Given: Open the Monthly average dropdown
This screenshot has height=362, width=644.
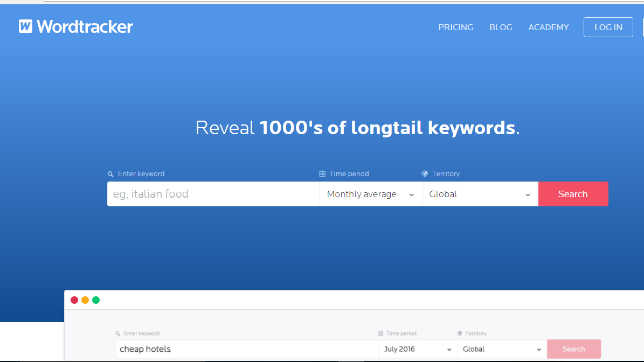Looking at the screenshot, I should (370, 194).
